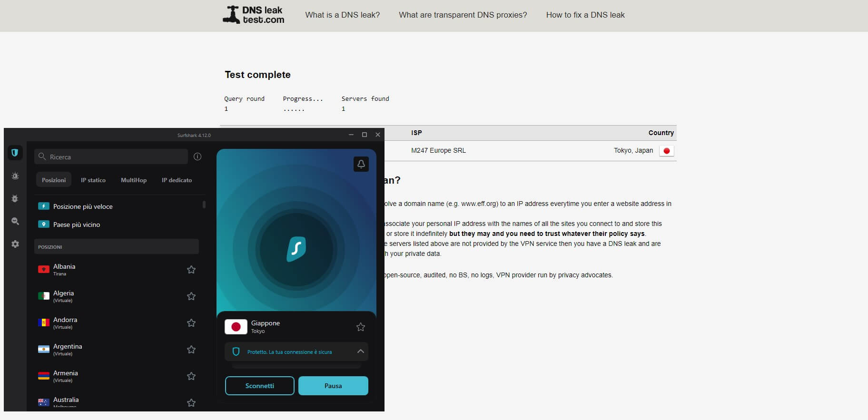
Task: Toggle favorite star for Giappone Tokyo
Action: (361, 327)
